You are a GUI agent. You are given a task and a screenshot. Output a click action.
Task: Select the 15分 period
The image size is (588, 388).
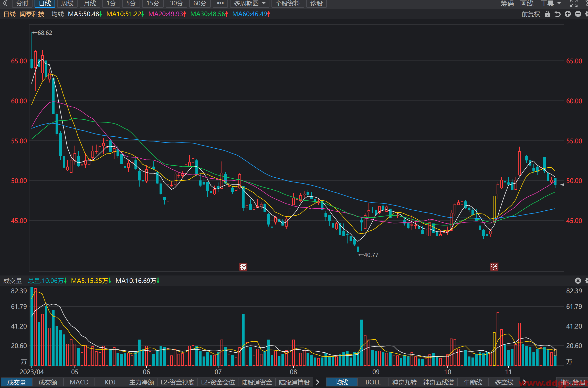click(x=153, y=3)
